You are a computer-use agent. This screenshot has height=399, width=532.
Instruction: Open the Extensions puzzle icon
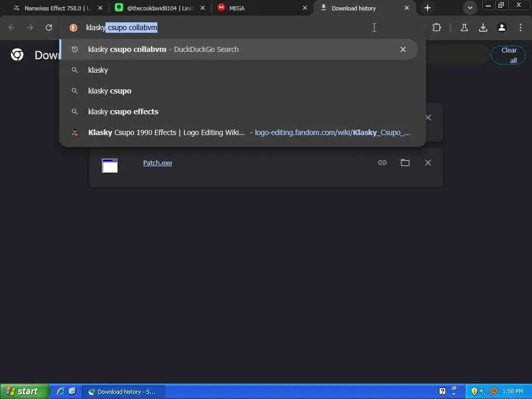(436, 28)
